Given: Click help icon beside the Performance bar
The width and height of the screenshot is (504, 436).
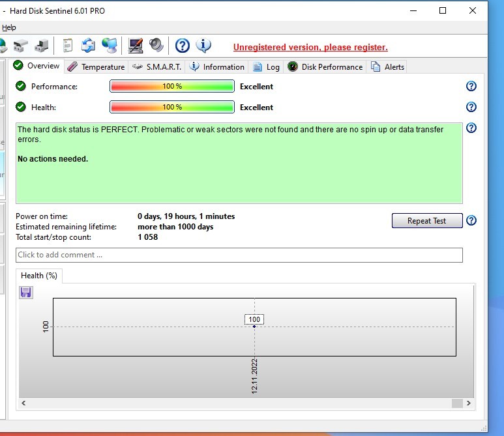Looking at the screenshot, I should [471, 86].
